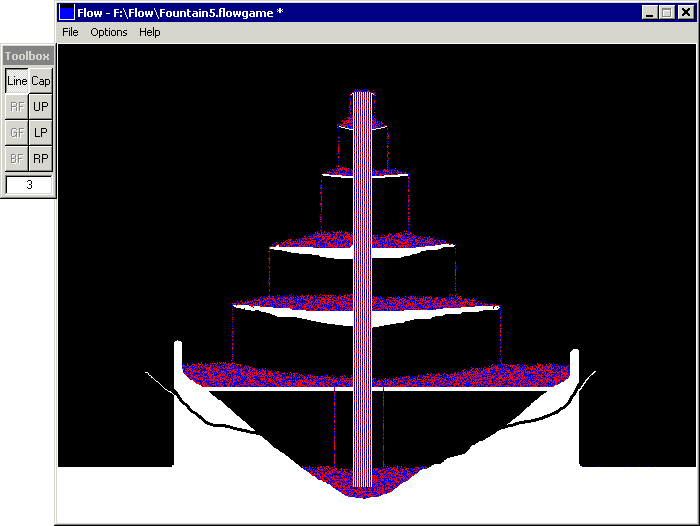The height and width of the screenshot is (526, 700).
Task: Click the blue Flow app icon in title bar
Action: click(67, 13)
